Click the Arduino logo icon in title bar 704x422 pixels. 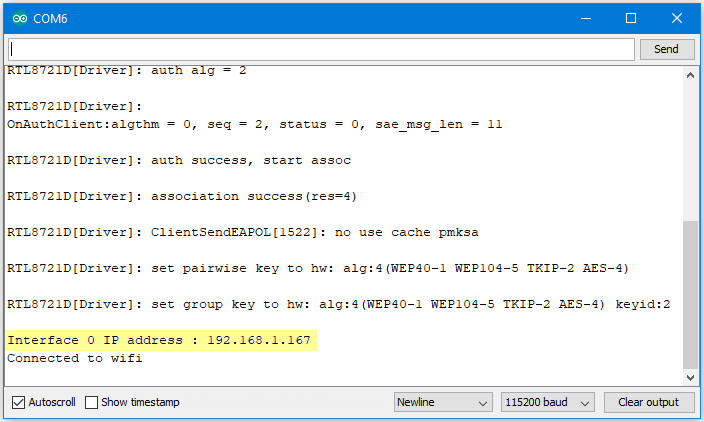20,18
